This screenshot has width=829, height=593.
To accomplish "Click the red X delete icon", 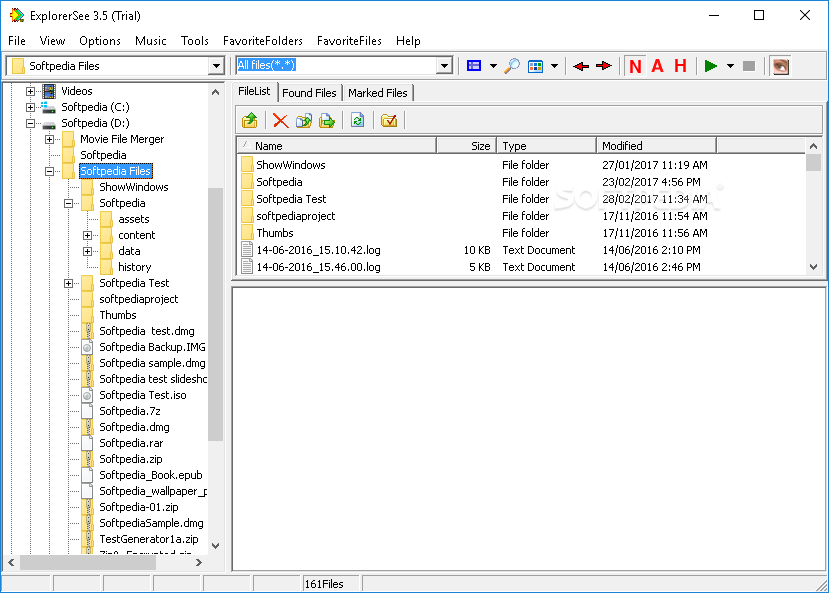I will 280,121.
